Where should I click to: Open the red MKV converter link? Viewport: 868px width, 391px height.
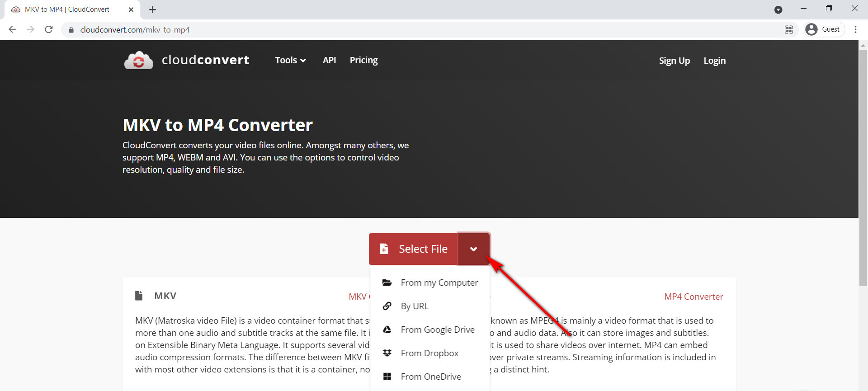click(x=359, y=297)
